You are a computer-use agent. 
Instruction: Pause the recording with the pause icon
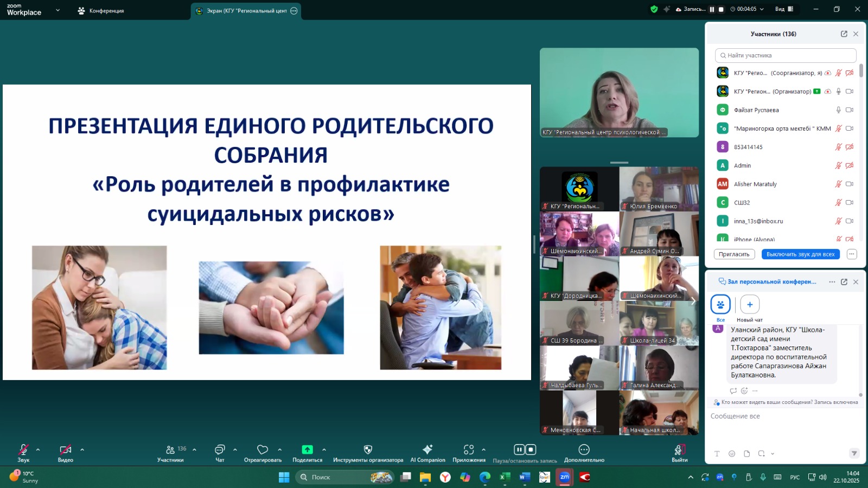click(x=518, y=448)
